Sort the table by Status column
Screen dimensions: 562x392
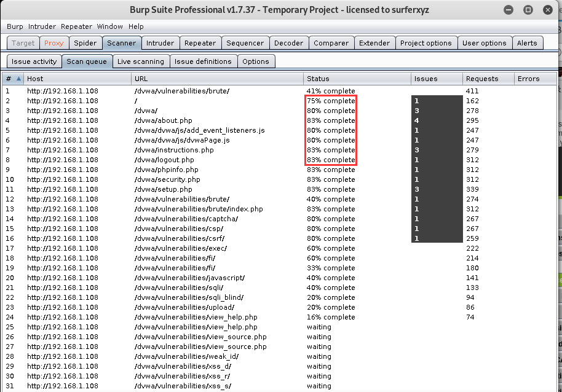point(357,79)
